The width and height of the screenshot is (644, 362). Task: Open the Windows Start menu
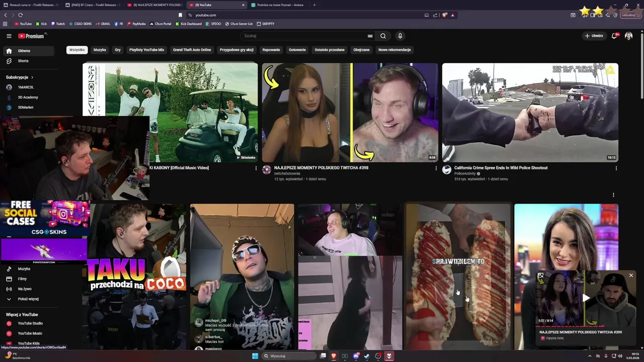coord(255,356)
